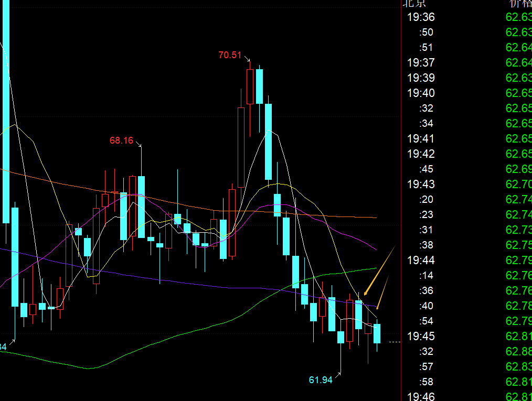Click the 61.94 low price label
This screenshot has width=532, height=401.
point(320,380)
